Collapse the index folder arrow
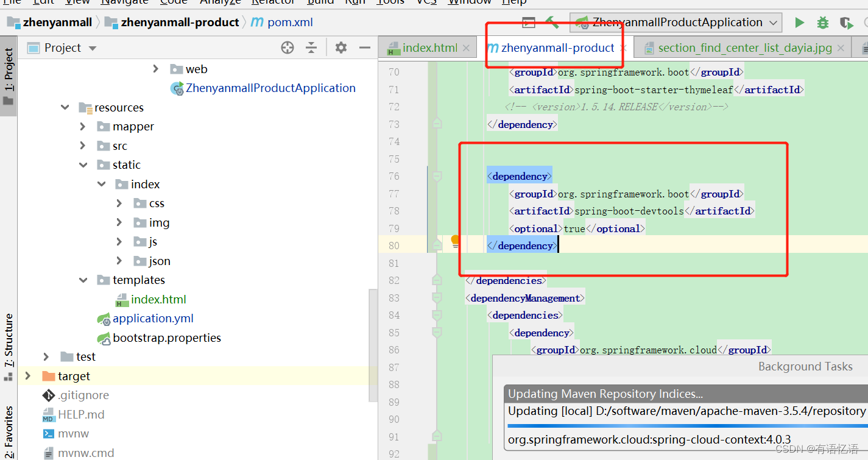 click(x=102, y=184)
